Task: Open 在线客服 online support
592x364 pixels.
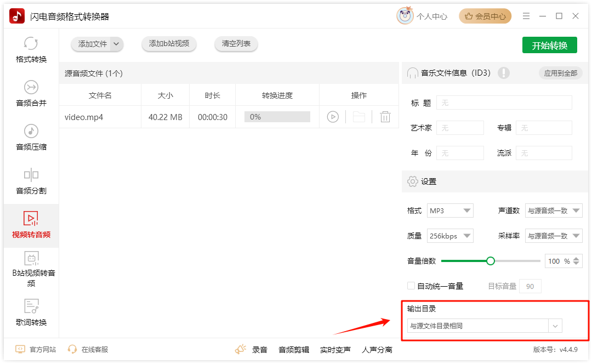Action: point(95,350)
